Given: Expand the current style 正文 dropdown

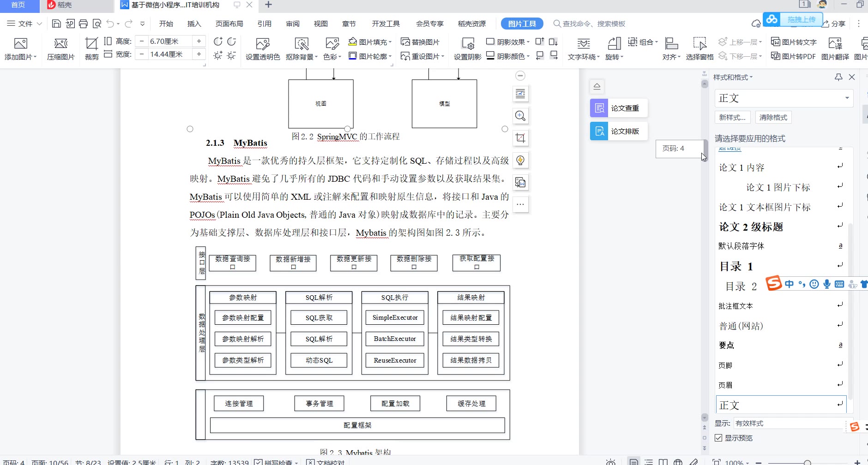Looking at the screenshot, I should 847,98.
